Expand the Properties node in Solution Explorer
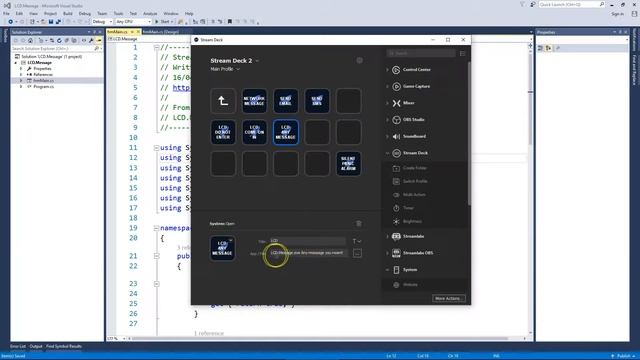The width and height of the screenshot is (640, 360). click(x=21, y=69)
